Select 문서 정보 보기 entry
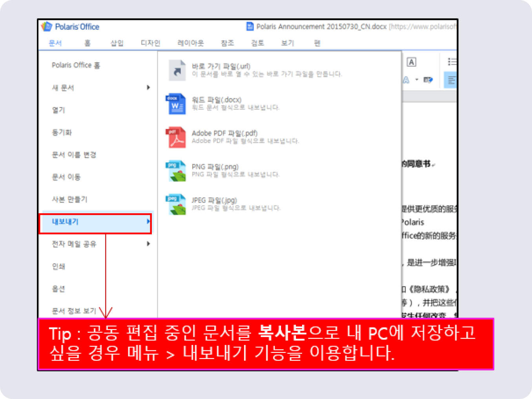Screen dimensions: 532x399 74,311
